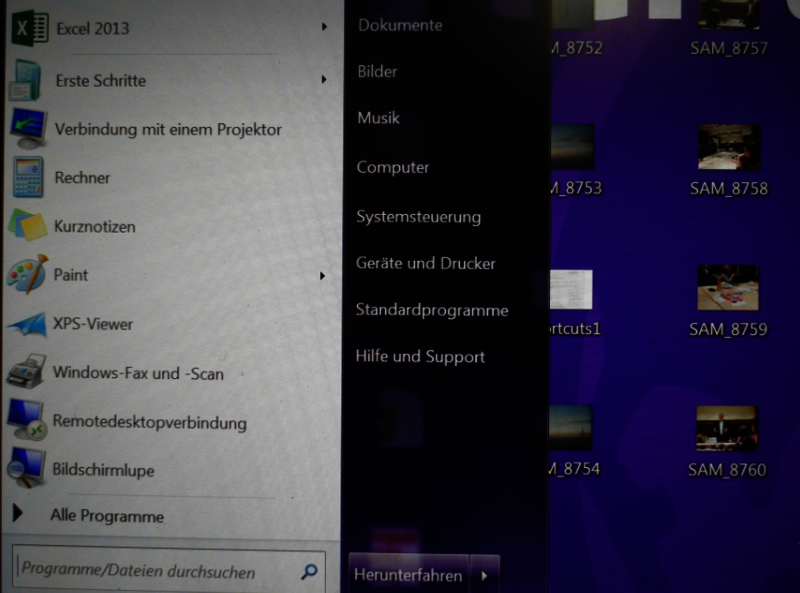The height and width of the screenshot is (593, 800).
Task: Click the 'Bildschirmlupe' label text
Action: (x=103, y=470)
